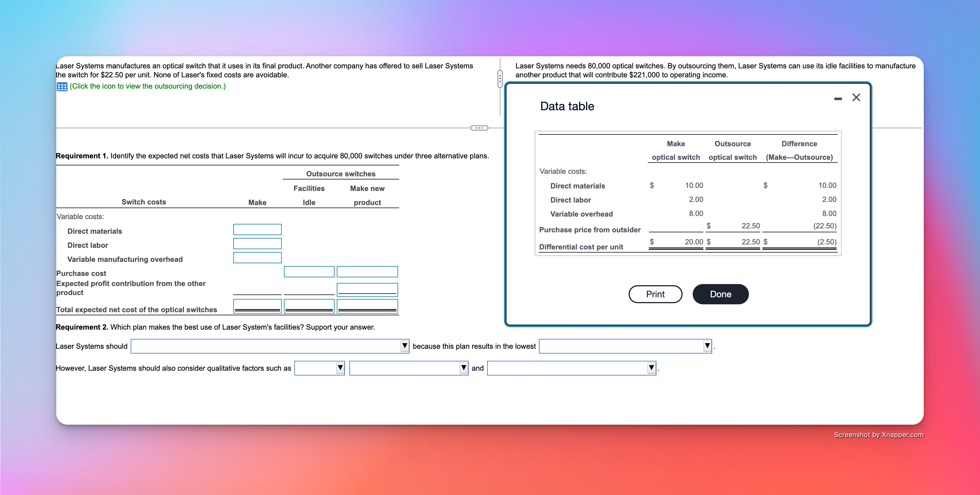Click the vertical pane splitter handle
The width and height of the screenshot is (980, 495).
[x=500, y=79]
